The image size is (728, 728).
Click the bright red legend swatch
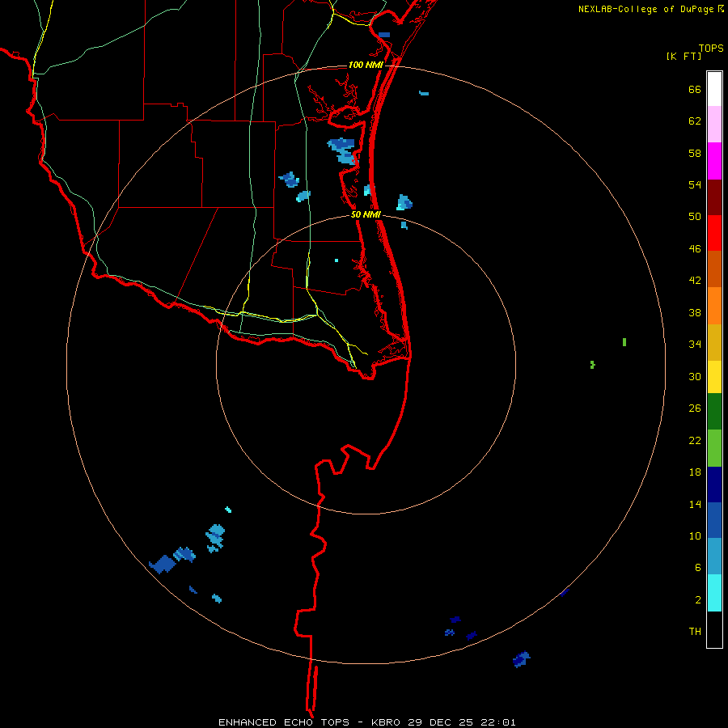pyautogui.click(x=714, y=233)
